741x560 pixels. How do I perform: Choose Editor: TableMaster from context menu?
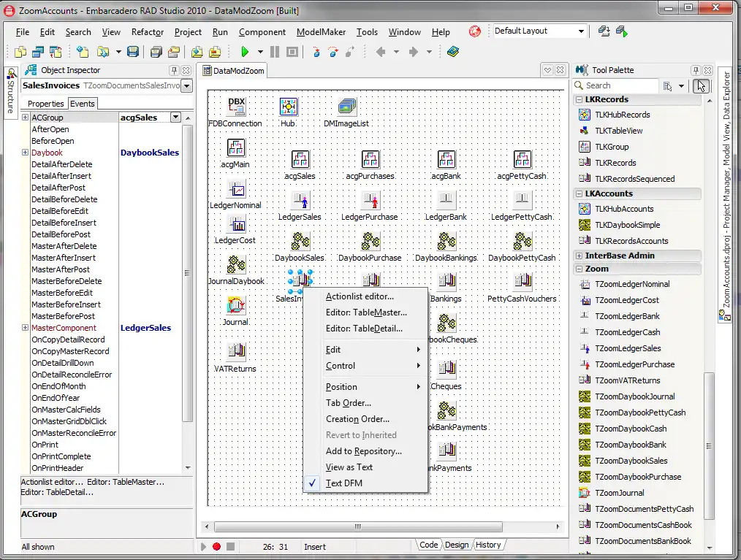[x=365, y=312]
